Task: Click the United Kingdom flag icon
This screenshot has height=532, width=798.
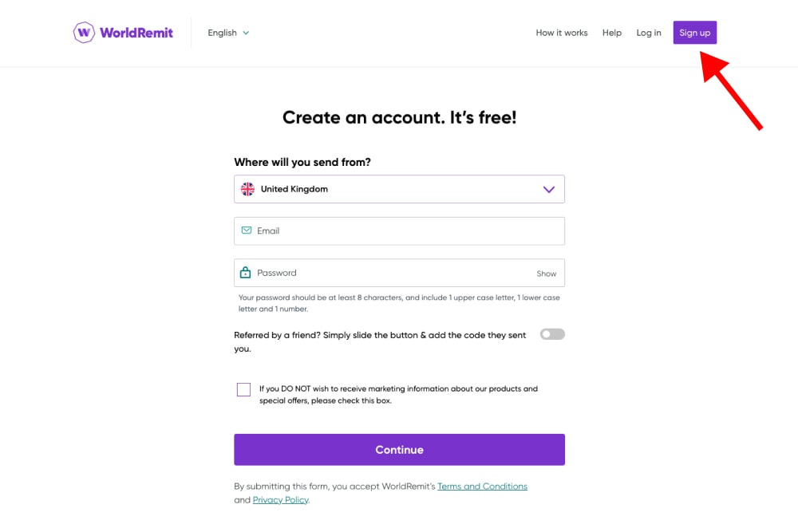Action: pyautogui.click(x=247, y=189)
